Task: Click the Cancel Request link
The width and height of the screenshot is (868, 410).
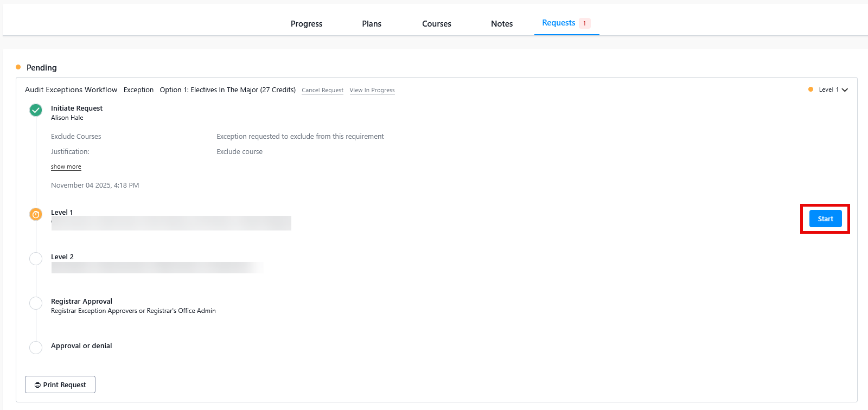Action: pos(322,91)
